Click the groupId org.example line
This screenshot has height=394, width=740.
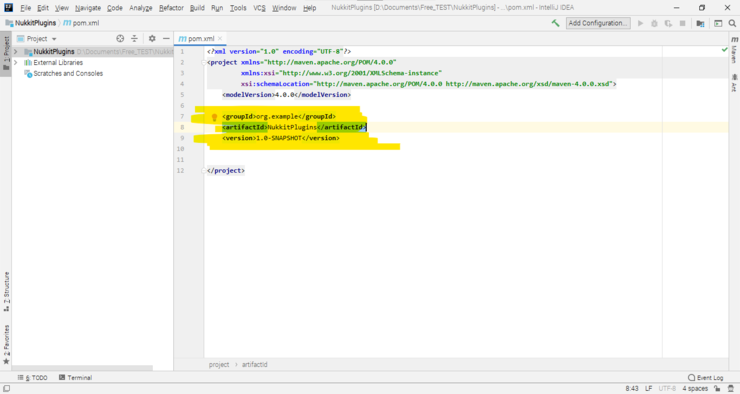coord(279,117)
